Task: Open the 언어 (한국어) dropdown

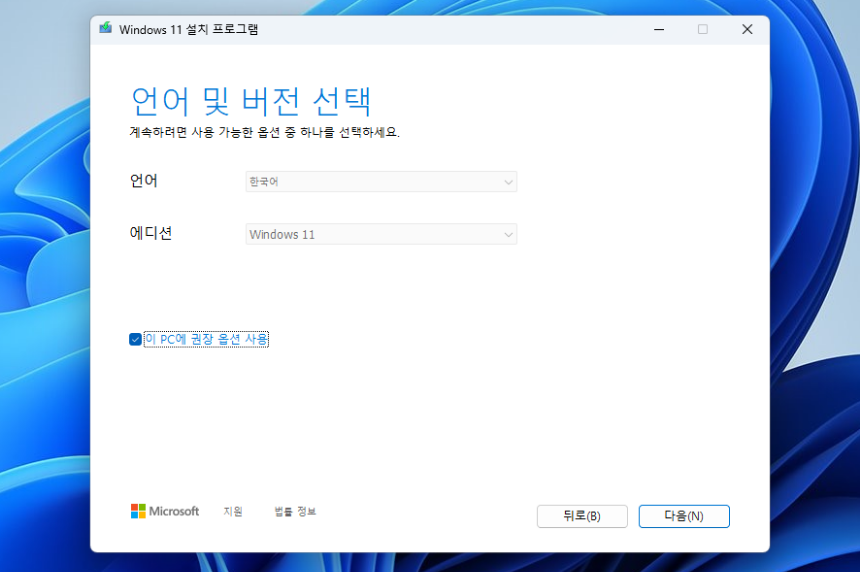Action: pyautogui.click(x=381, y=182)
